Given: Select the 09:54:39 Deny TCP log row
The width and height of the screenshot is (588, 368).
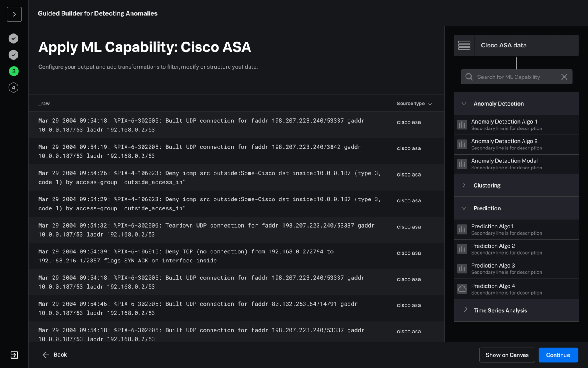Looking at the screenshot, I should click(236, 256).
